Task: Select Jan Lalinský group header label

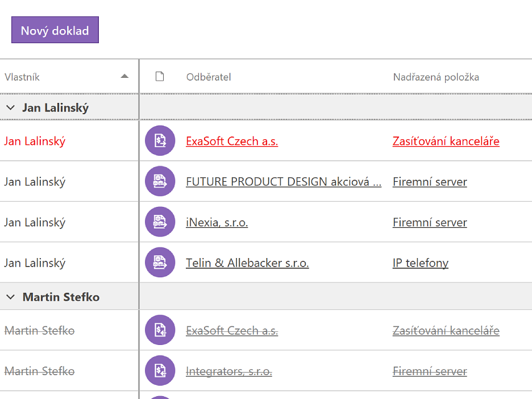Action: 56,107
